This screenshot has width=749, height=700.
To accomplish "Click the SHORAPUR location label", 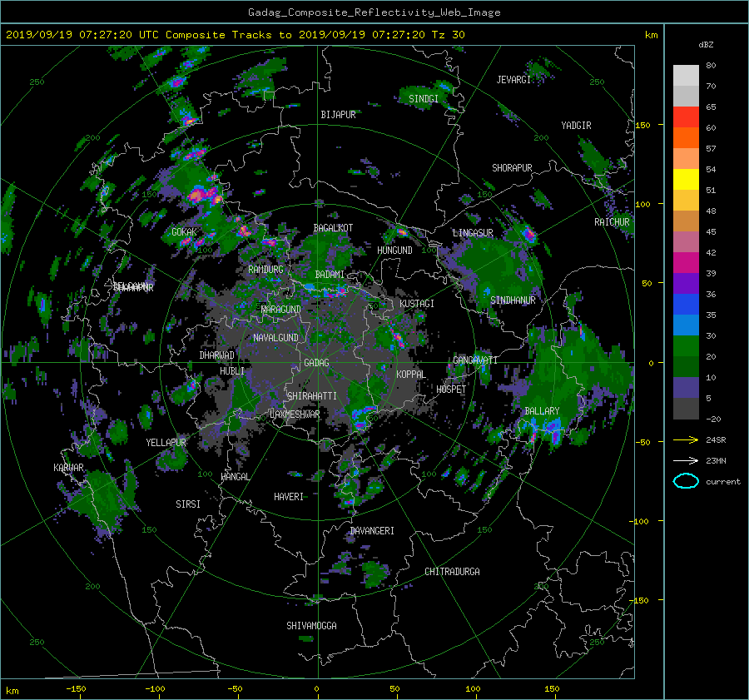I will (x=512, y=167).
